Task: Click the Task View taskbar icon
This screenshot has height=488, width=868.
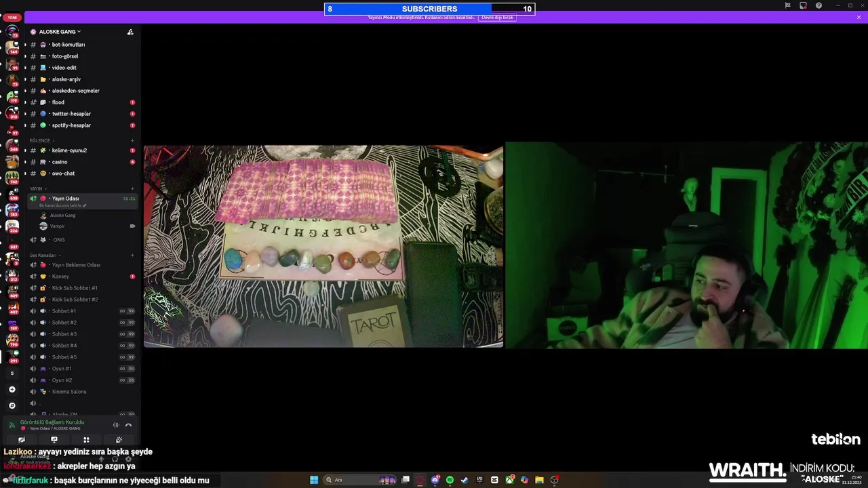Action: [x=406, y=480]
